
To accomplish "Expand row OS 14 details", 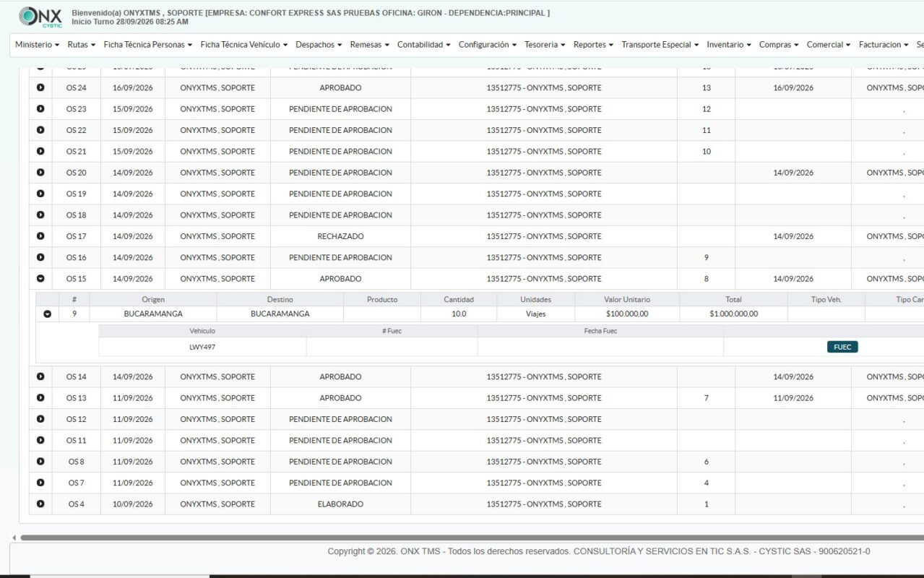I will click(x=40, y=376).
